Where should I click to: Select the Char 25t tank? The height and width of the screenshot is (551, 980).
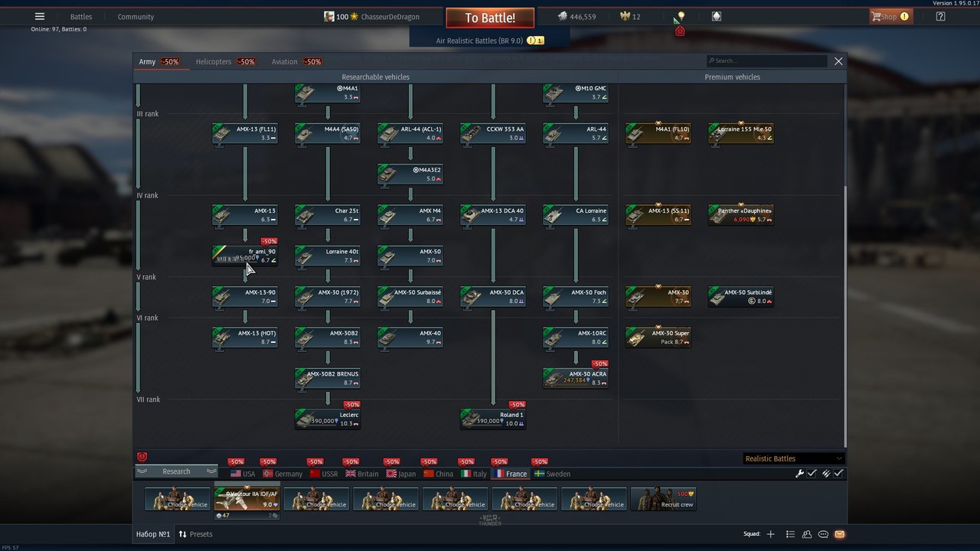328,215
